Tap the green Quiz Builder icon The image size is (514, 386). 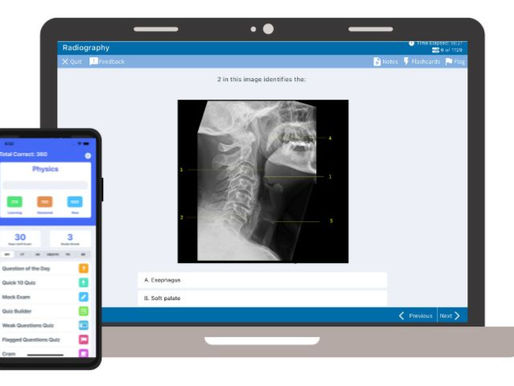point(84,311)
